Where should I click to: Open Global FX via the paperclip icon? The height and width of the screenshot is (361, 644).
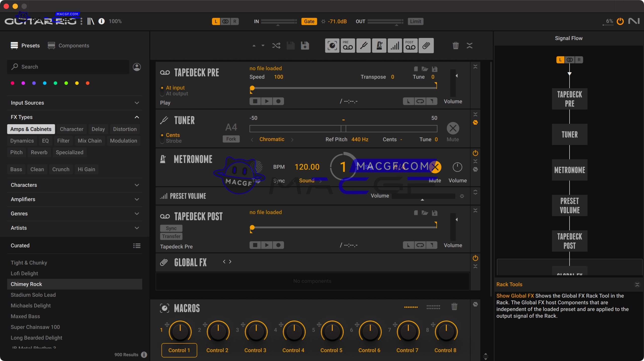click(x=426, y=46)
